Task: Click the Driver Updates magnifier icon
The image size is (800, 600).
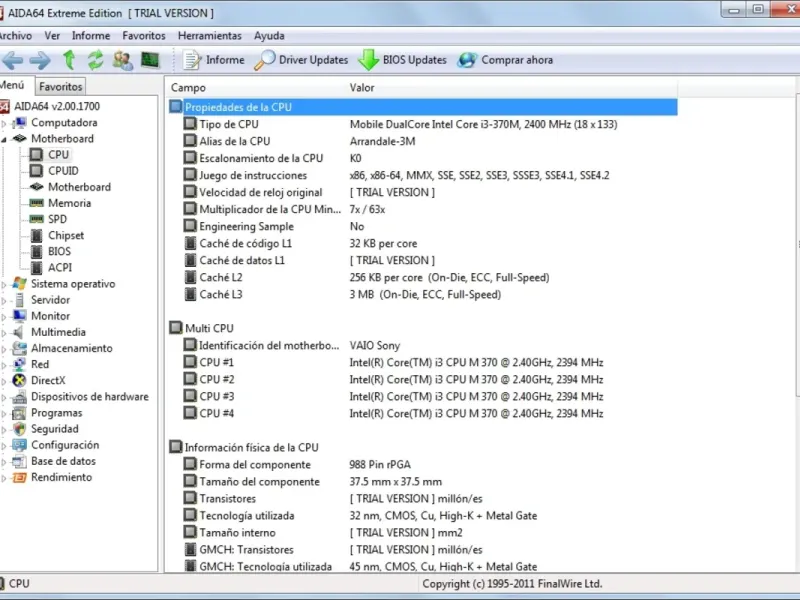Action: click(x=264, y=60)
